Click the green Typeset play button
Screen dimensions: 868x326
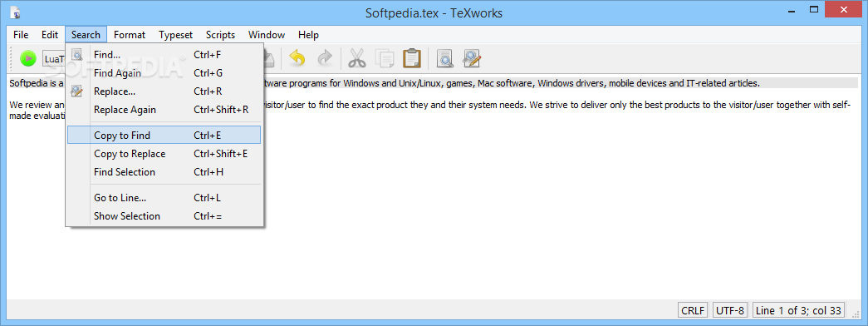(27, 58)
